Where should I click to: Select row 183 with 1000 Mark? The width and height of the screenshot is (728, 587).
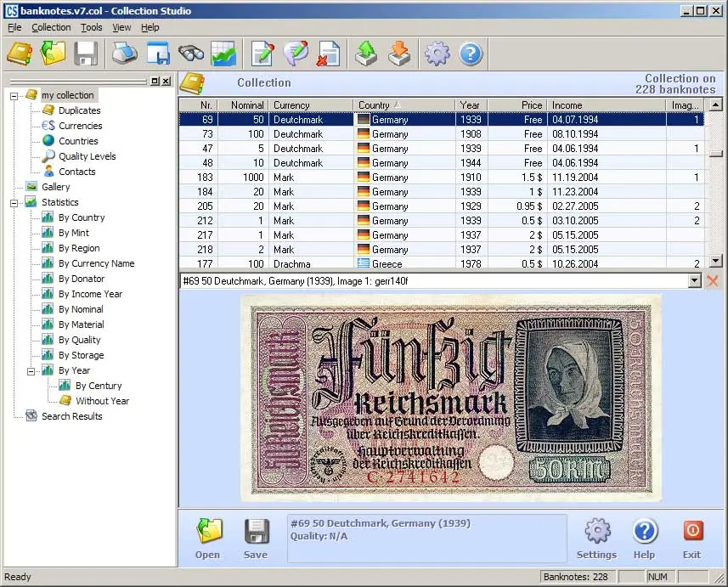coord(442,177)
